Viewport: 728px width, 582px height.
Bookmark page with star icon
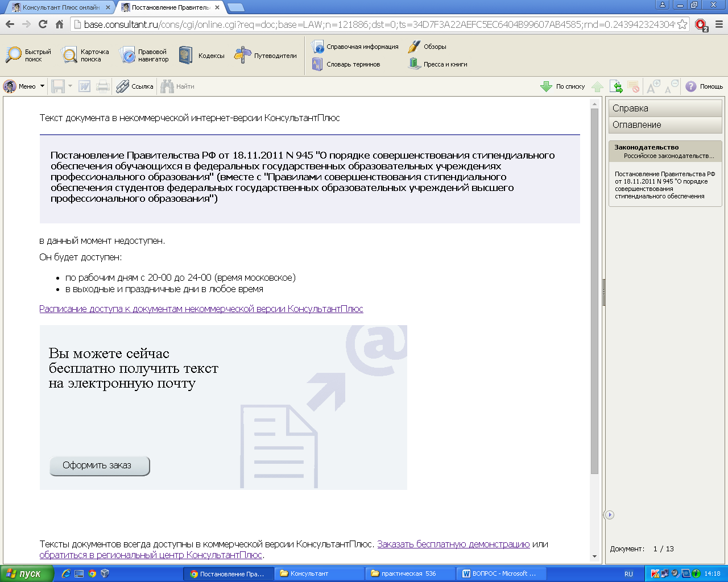[682, 24]
